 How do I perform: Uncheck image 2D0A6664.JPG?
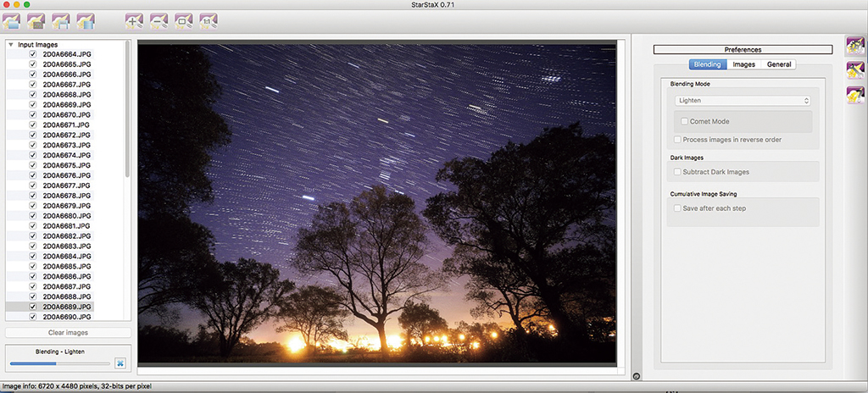tap(33, 54)
